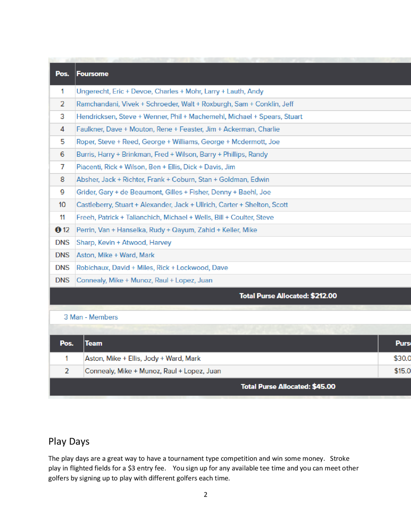The image size is (411, 532).
Task: Open Freeh, Patrick foursome link
Action: 175,217
